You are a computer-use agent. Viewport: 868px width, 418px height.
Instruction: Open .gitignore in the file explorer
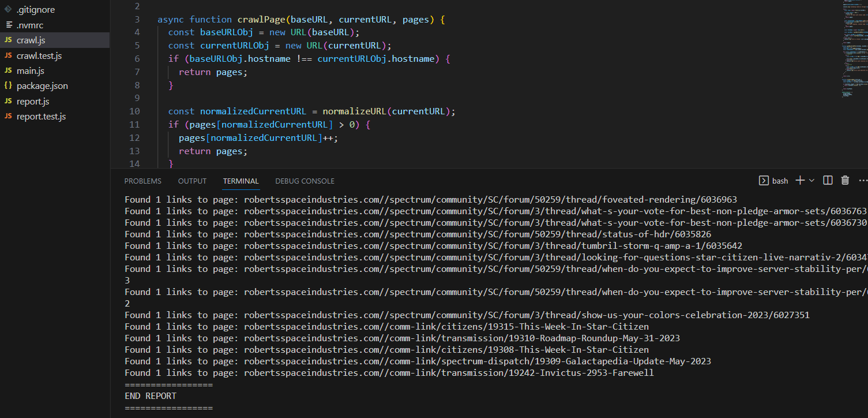(x=36, y=10)
